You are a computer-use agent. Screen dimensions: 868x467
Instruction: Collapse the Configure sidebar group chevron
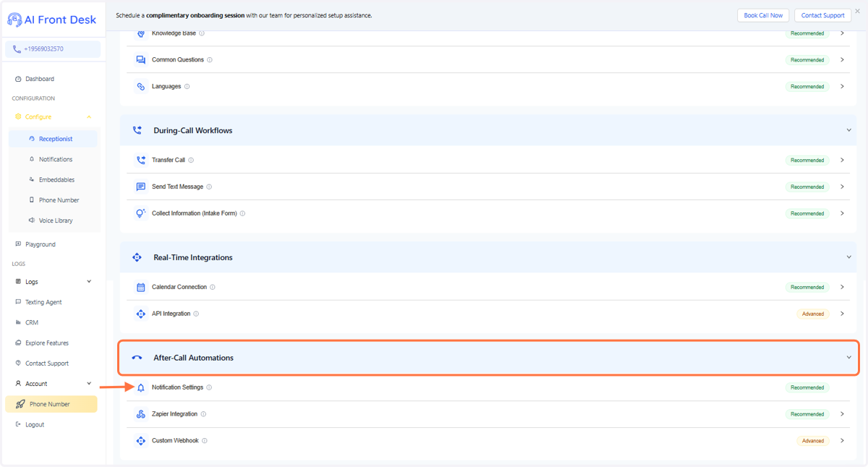tap(89, 117)
